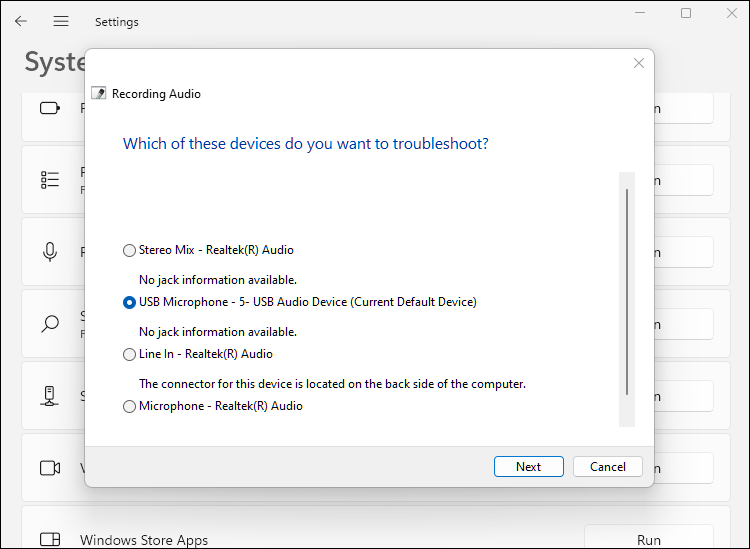Click the video camera icon in list

50,468
